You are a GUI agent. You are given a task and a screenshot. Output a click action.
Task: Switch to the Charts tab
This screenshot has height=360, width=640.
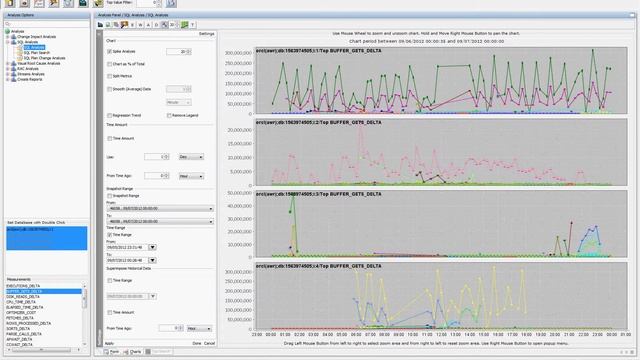(133, 352)
